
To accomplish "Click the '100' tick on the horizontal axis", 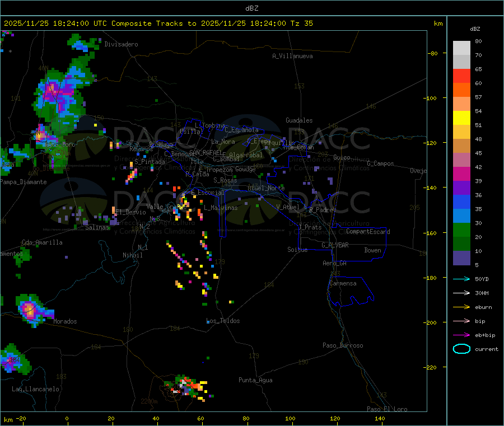I will coord(290,418).
